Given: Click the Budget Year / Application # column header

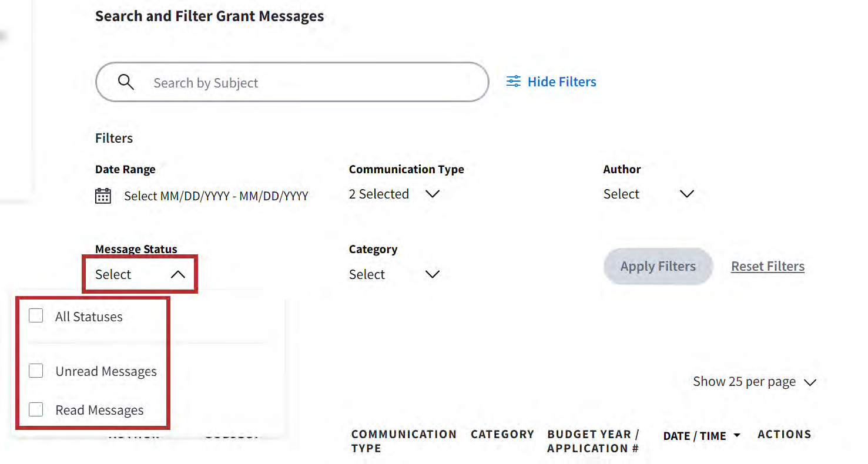Looking at the screenshot, I should tap(592, 441).
